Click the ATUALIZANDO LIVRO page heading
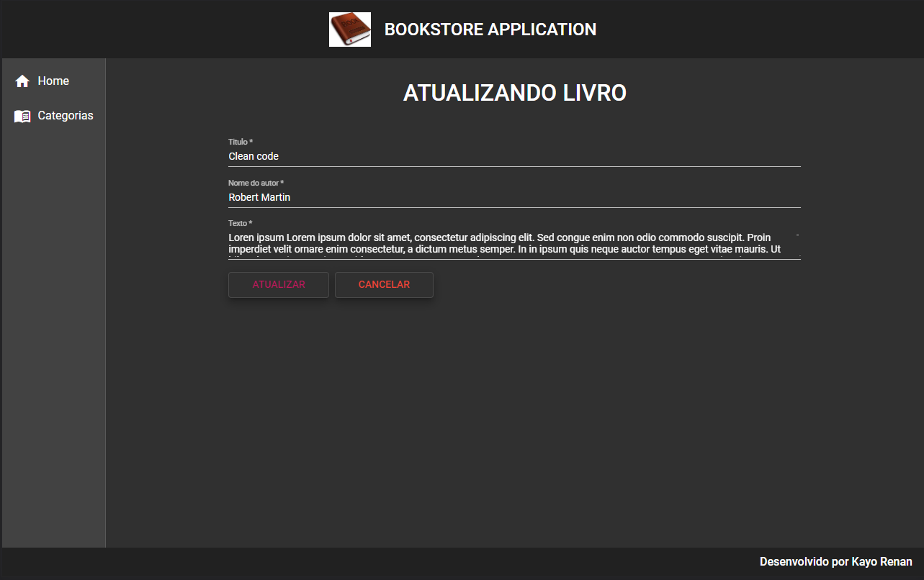The width and height of the screenshot is (924, 580). pos(514,92)
